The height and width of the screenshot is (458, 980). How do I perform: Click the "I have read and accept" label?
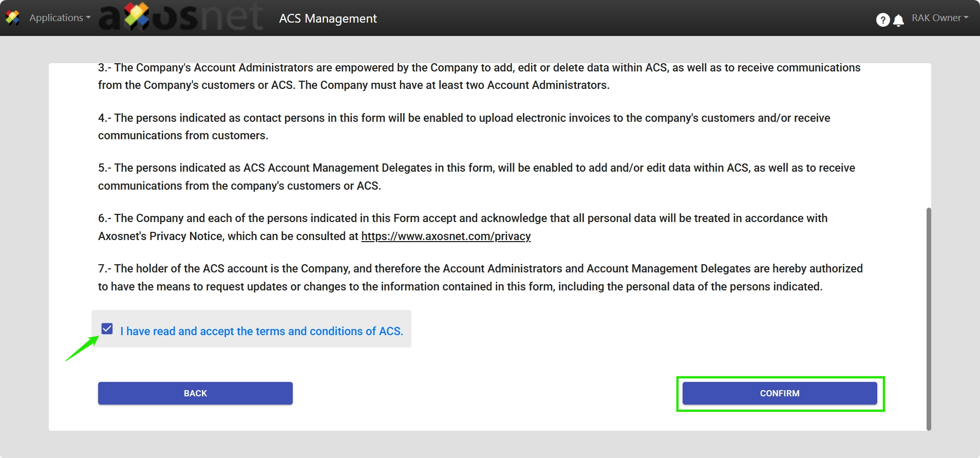point(261,332)
